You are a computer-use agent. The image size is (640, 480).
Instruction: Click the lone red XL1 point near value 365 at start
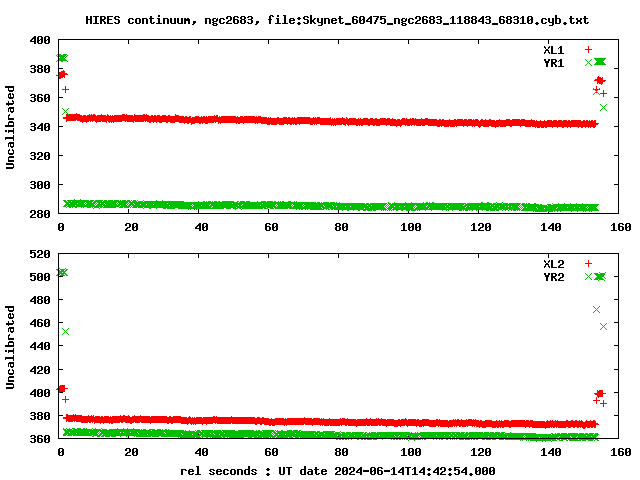pos(65,89)
